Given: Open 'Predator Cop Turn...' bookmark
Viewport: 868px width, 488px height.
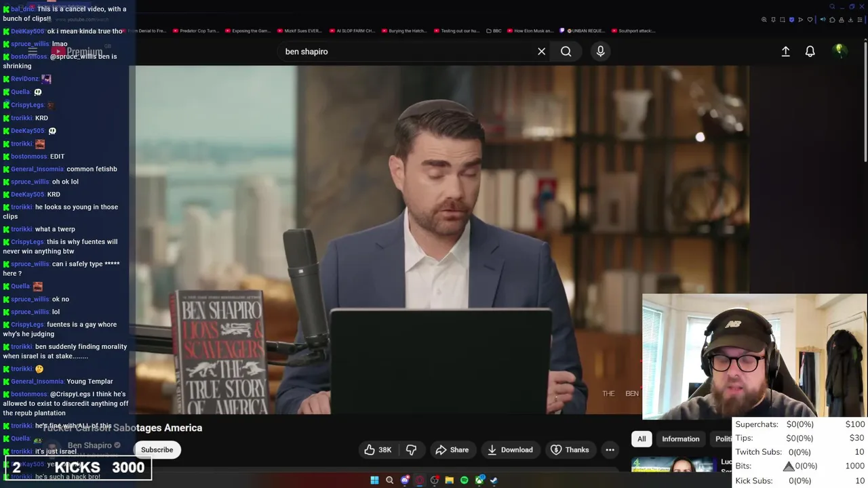Looking at the screenshot, I should 196,30.
